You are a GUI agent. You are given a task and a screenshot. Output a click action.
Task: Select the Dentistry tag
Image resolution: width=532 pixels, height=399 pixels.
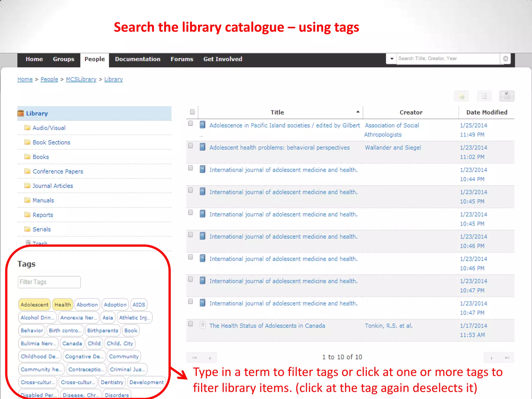[x=112, y=382]
